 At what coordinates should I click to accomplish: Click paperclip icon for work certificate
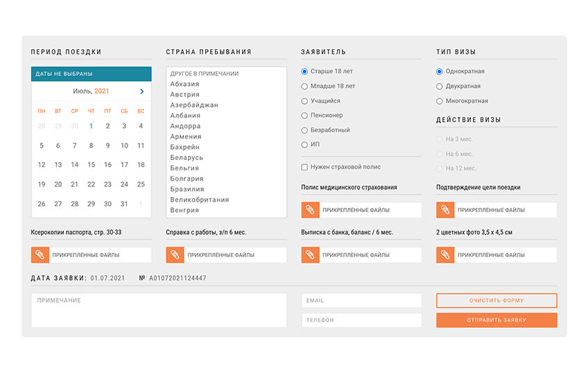(x=175, y=255)
